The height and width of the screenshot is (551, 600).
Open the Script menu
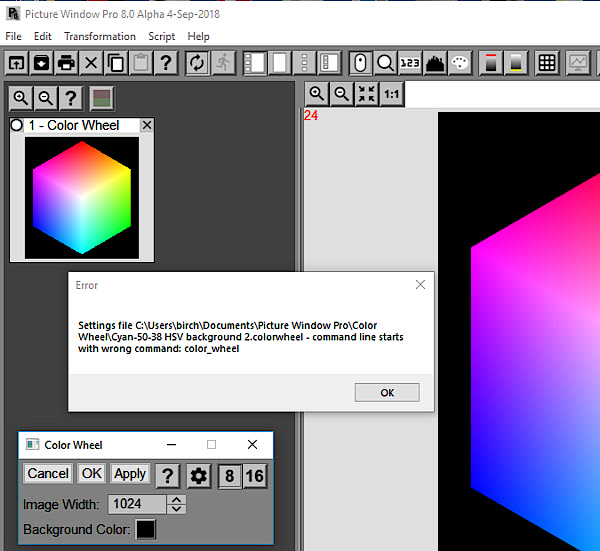pos(161,36)
